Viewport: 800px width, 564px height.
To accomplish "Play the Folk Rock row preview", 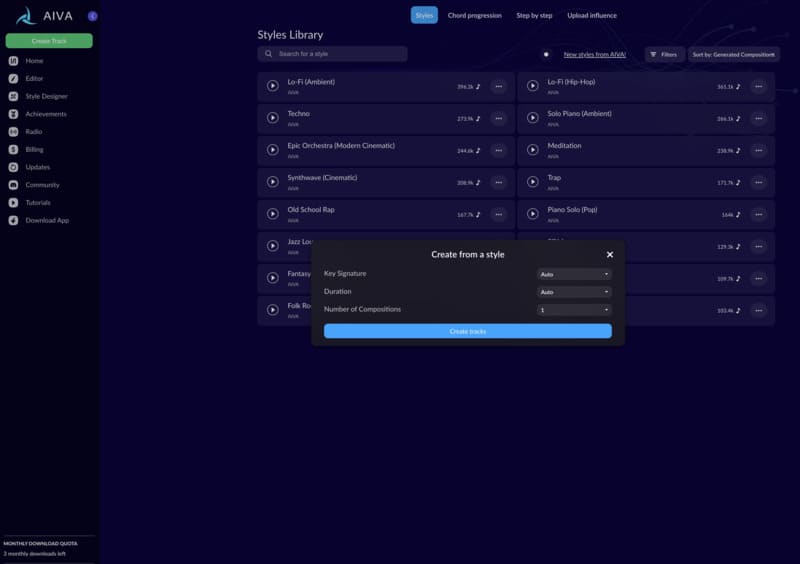I will click(273, 310).
